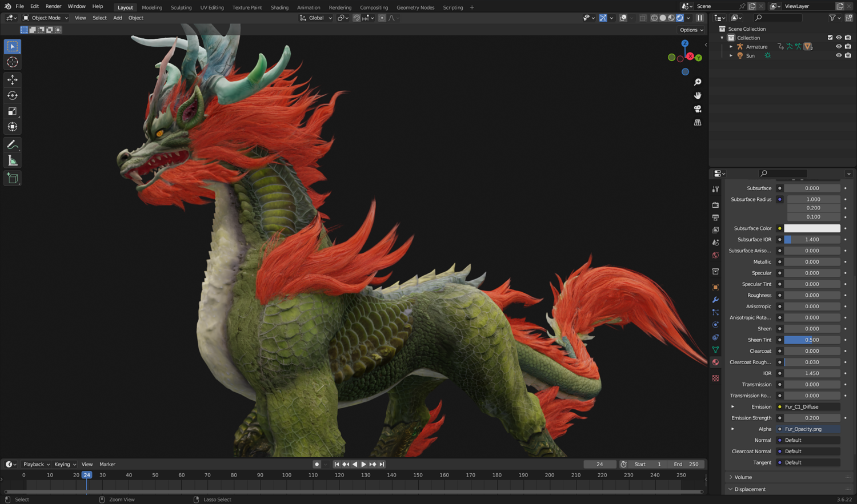Click the zoom magnifier viewport icon
This screenshot has height=504, width=857.
click(x=698, y=82)
